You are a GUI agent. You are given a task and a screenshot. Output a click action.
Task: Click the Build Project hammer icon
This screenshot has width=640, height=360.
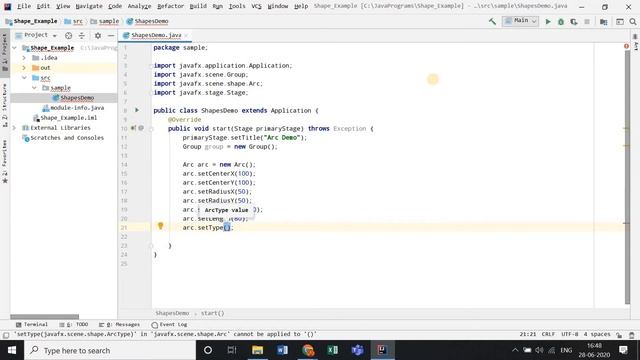(492, 21)
